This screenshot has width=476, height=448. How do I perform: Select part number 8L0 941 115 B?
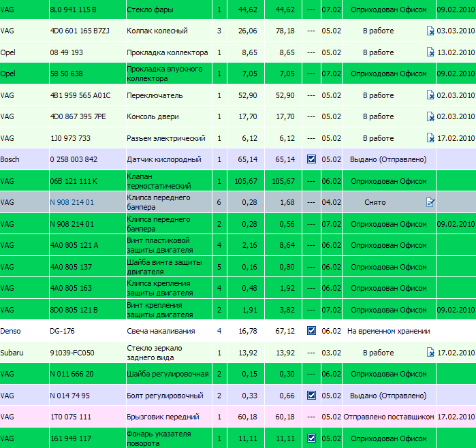pyautogui.click(x=73, y=10)
